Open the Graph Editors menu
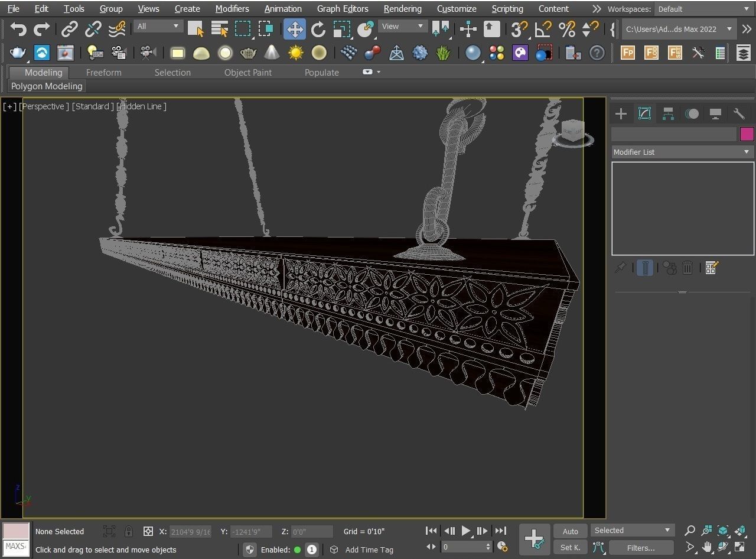Image resolution: width=756 pixels, height=559 pixels. (343, 9)
